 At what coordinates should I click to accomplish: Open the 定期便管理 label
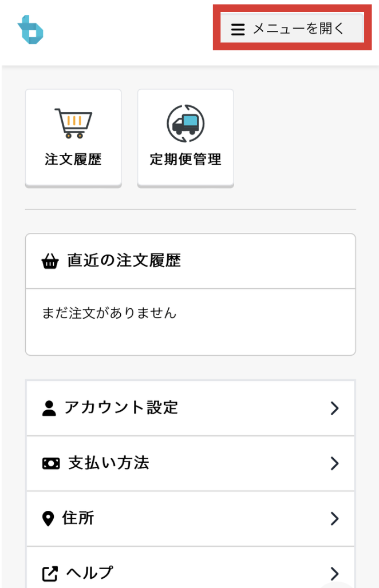point(185,160)
